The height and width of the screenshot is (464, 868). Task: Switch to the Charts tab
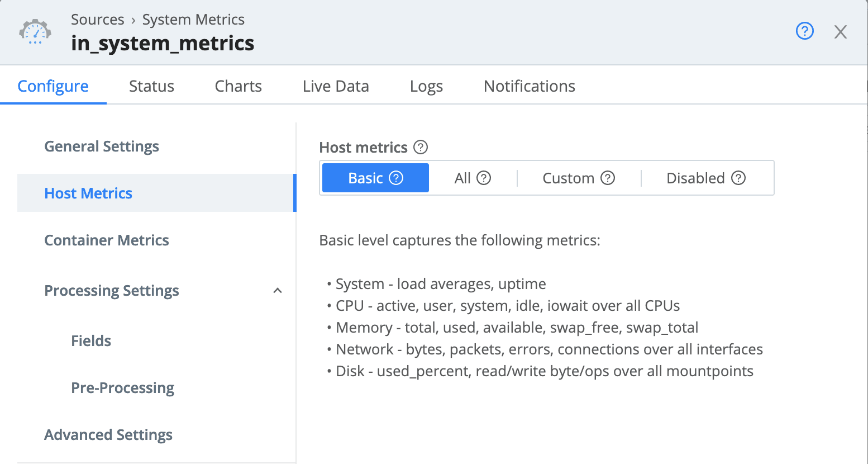(238, 86)
